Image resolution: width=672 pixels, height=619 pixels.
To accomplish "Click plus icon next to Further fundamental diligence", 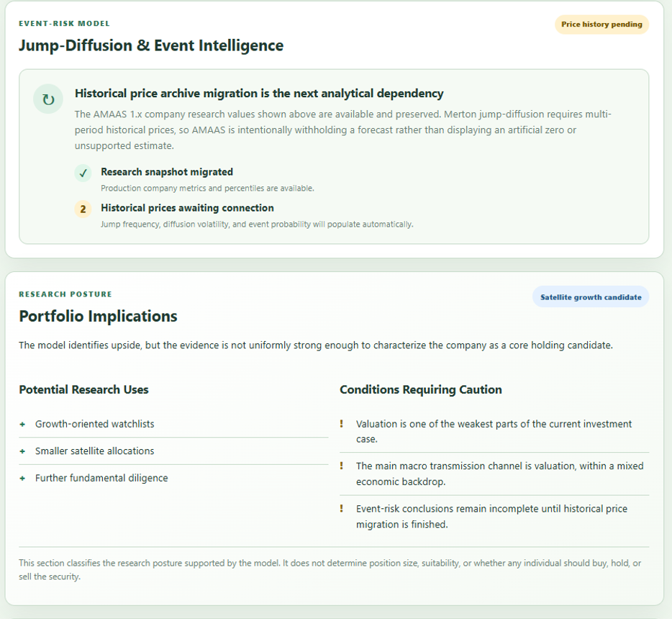I will pyautogui.click(x=22, y=479).
